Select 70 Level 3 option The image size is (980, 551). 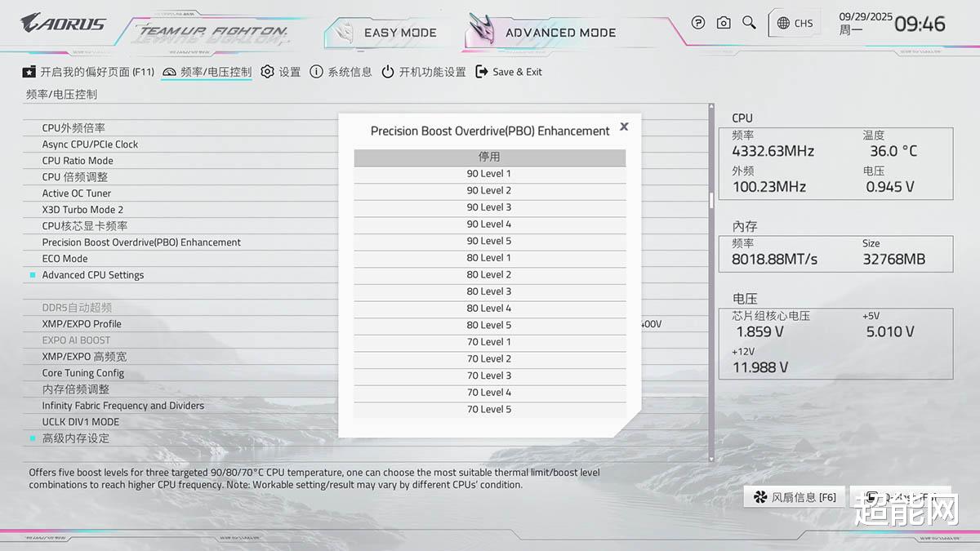490,376
